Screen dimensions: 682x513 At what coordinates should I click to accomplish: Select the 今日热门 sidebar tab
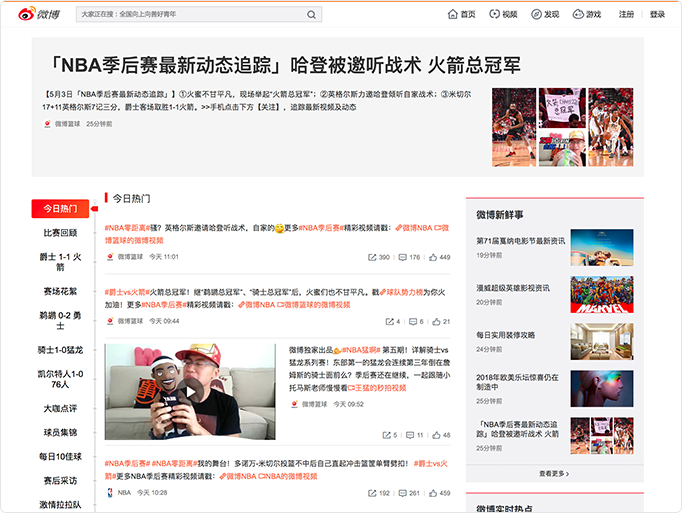[60, 209]
